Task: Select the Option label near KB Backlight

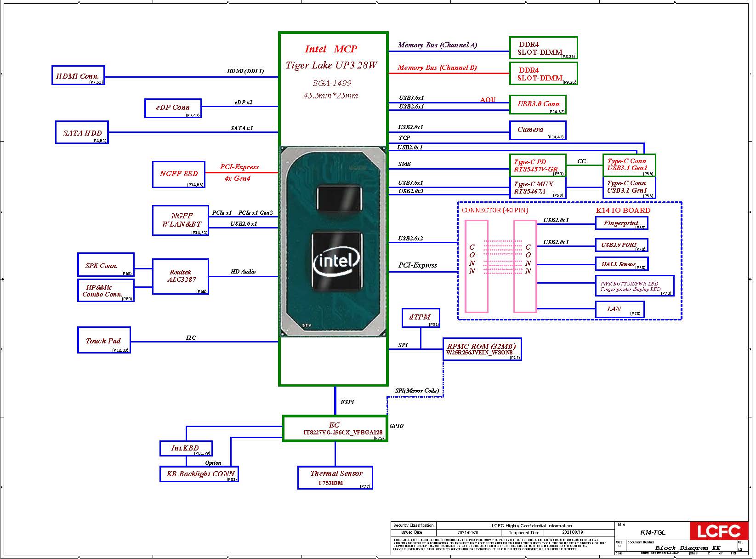Action: point(213,463)
